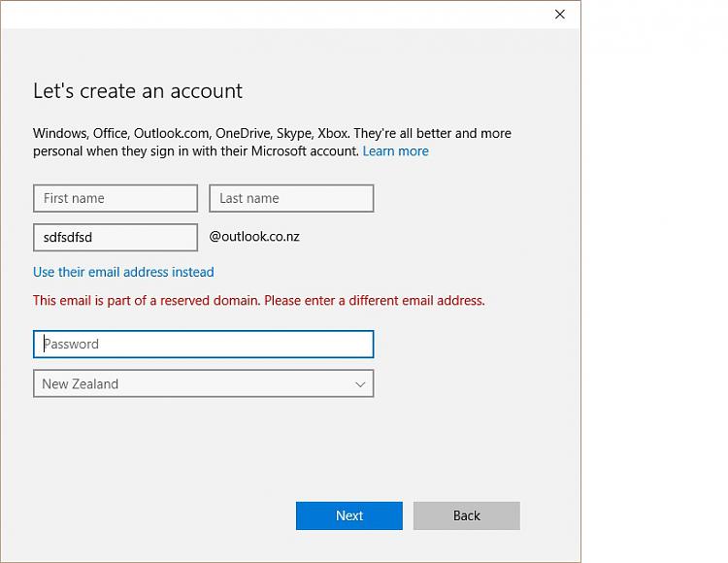The width and height of the screenshot is (728, 563).
Task: Click the @outlook.co.nz domain text
Action: click(254, 237)
